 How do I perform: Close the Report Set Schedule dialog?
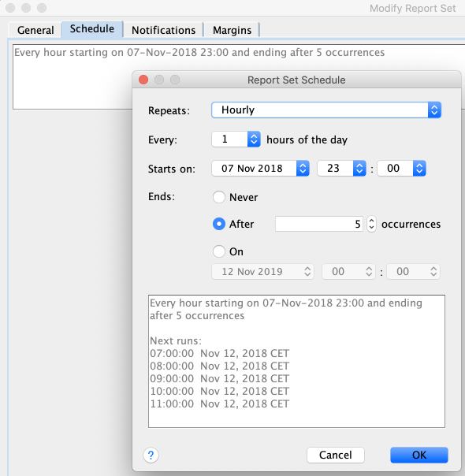pyautogui.click(x=143, y=80)
